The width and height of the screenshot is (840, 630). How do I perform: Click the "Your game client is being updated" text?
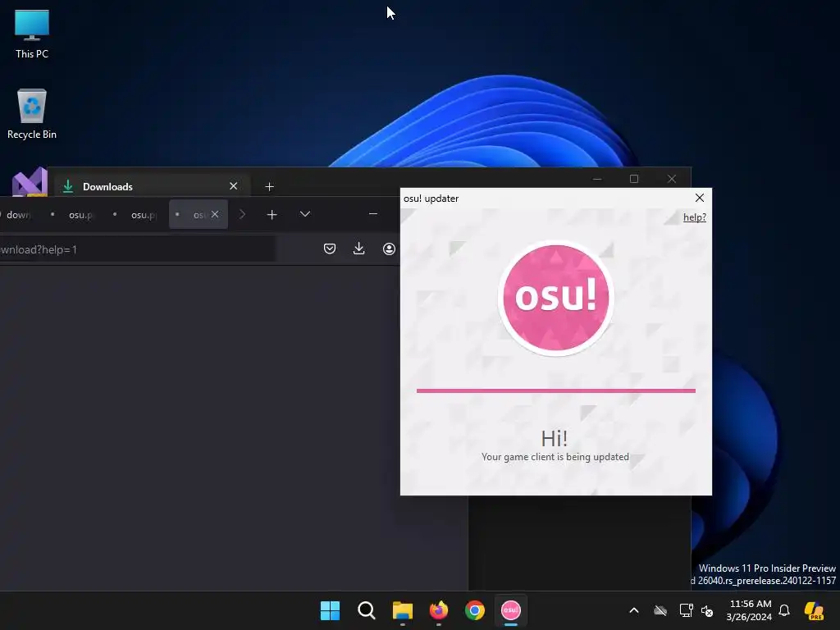[555, 457]
